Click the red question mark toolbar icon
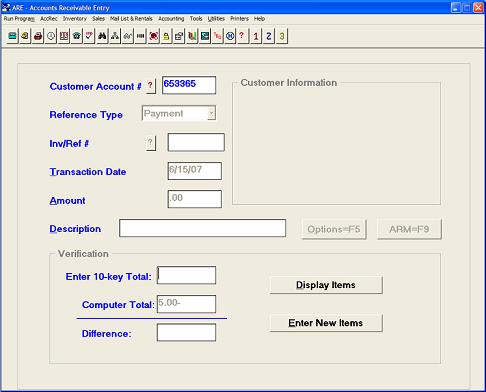Image resolution: width=486 pixels, height=392 pixels. click(242, 36)
